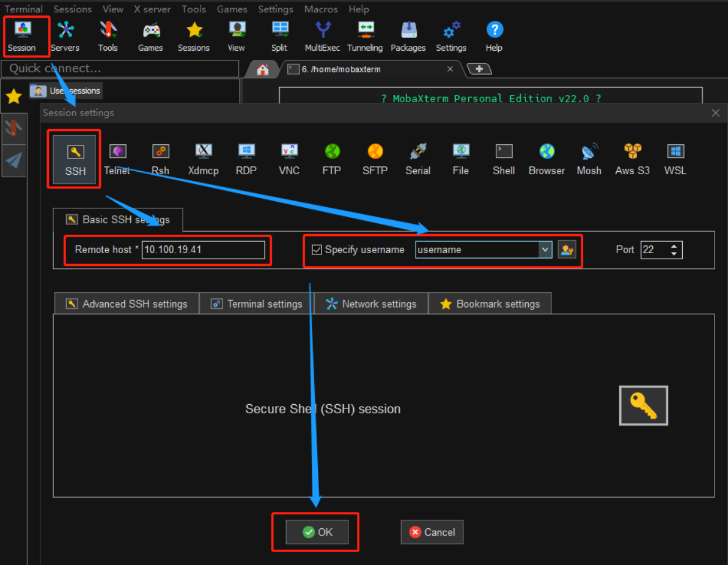The image size is (728, 565).
Task: Select the SFTP session type
Action: (x=375, y=159)
